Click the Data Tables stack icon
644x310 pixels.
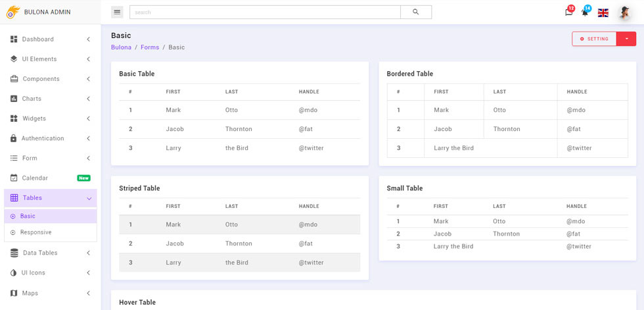click(14, 253)
